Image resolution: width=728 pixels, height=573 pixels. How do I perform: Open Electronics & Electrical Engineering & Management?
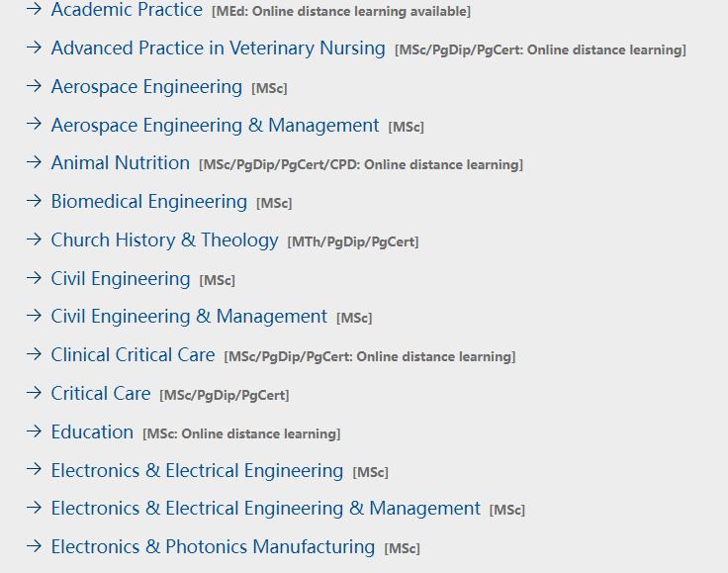pyautogui.click(x=265, y=508)
